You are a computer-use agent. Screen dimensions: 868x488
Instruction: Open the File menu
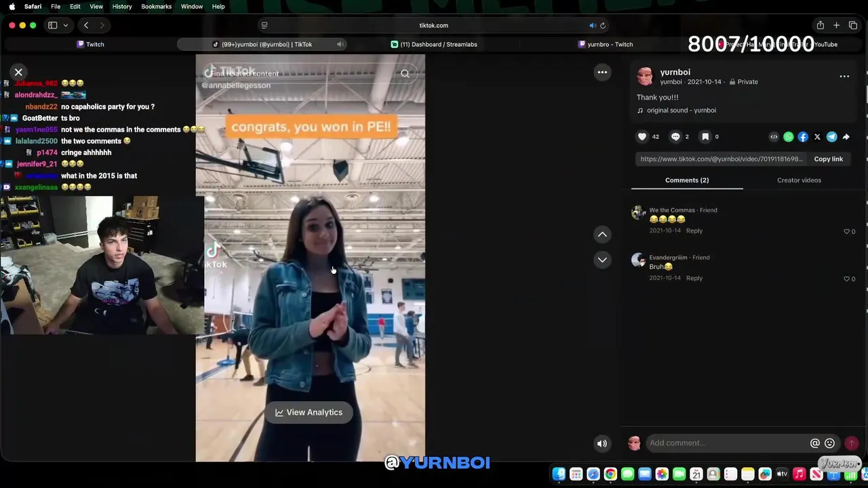(56, 6)
